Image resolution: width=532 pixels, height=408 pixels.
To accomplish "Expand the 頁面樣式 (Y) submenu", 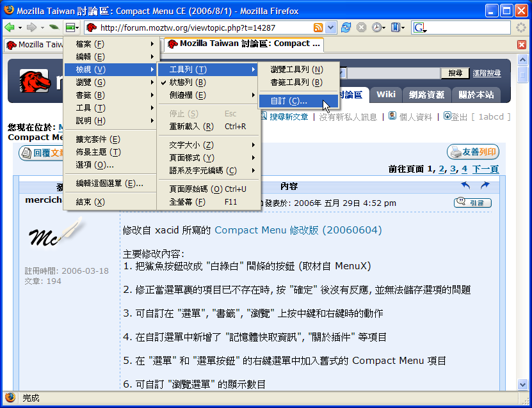I will [x=208, y=158].
